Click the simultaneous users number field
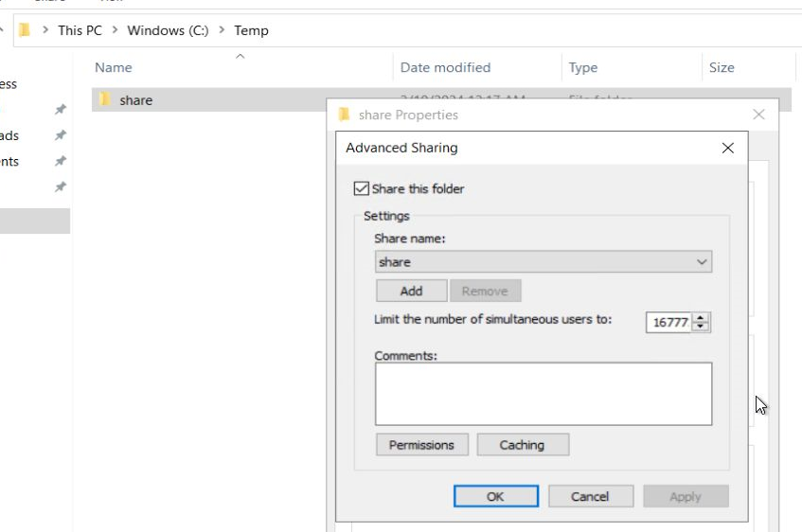This screenshot has width=802, height=532. [x=669, y=322]
